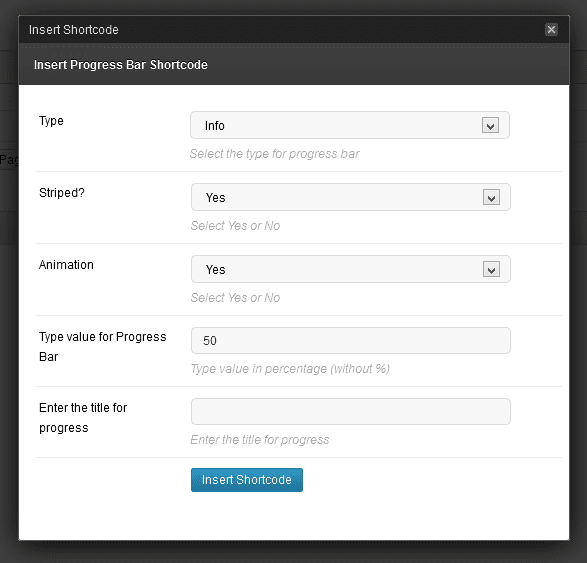The width and height of the screenshot is (587, 563).
Task: Focus the empty progress title input field
Action: [351, 411]
